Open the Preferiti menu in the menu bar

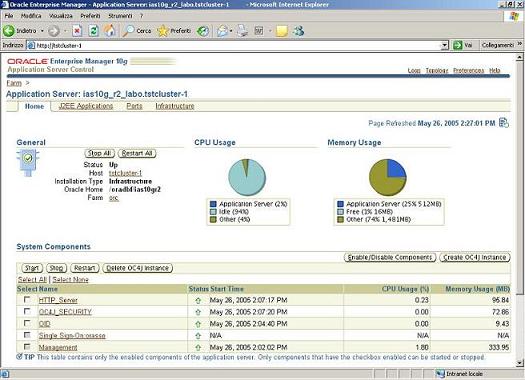(x=90, y=16)
